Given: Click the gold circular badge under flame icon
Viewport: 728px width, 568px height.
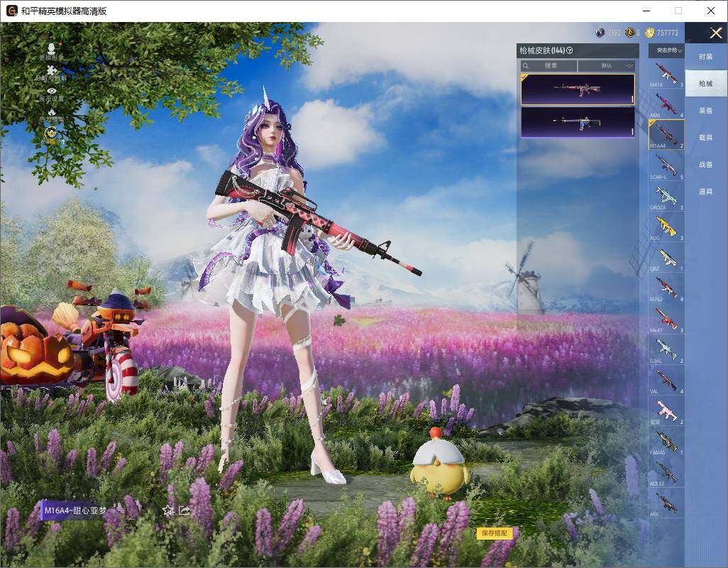Looking at the screenshot, I should point(51,134).
